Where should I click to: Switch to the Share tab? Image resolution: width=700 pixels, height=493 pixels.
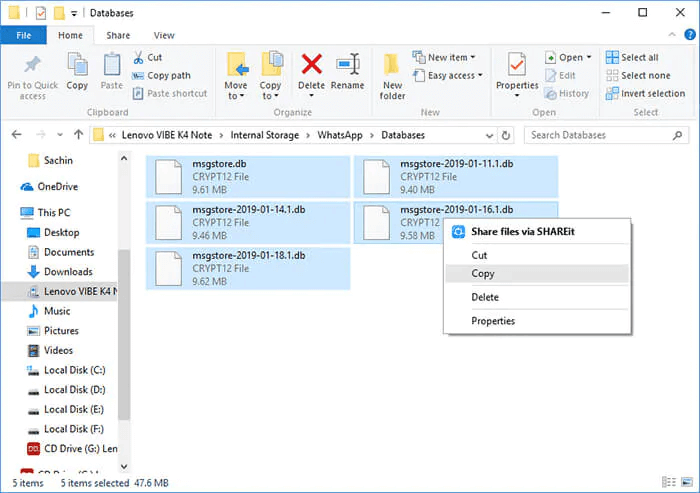[x=118, y=35]
